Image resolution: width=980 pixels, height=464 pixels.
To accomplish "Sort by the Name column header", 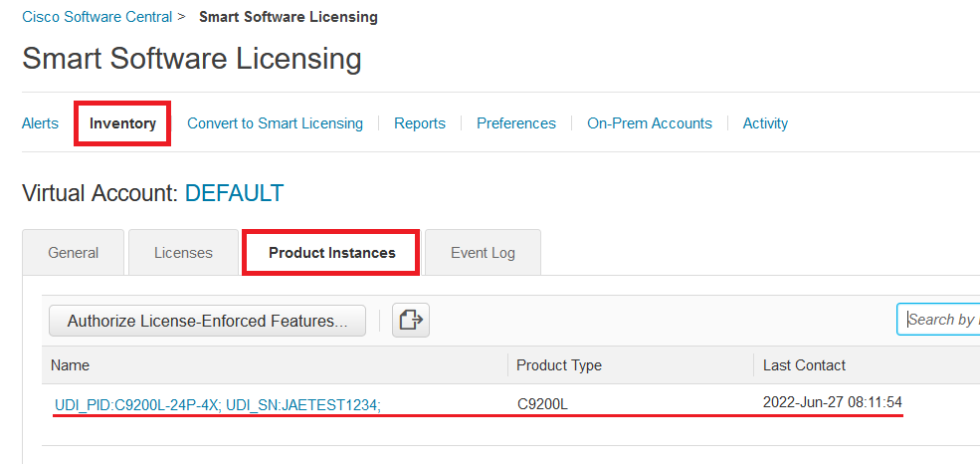I will (70, 365).
